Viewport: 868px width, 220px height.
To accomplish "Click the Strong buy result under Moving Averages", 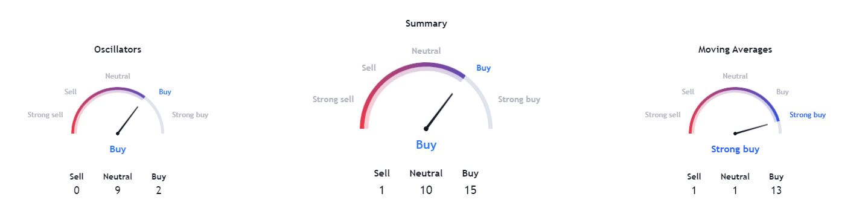I will pyautogui.click(x=735, y=149).
